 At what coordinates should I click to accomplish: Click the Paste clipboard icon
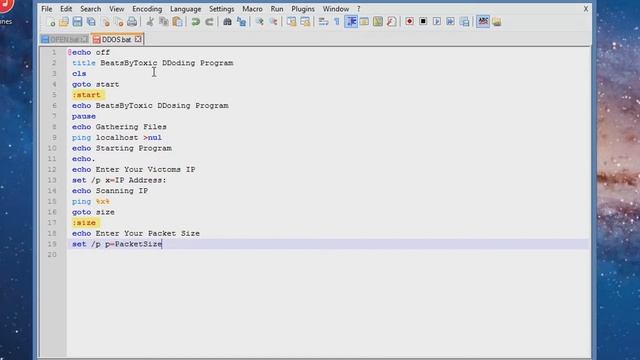[178, 22]
